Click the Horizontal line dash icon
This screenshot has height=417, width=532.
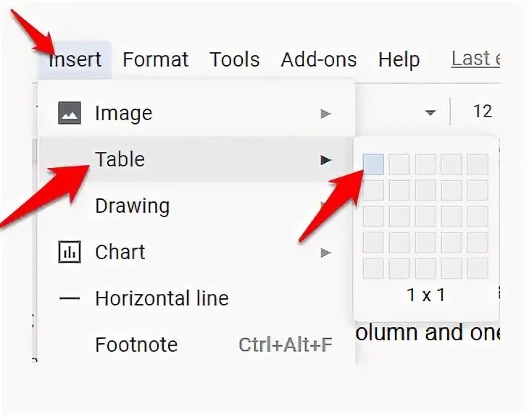70,298
